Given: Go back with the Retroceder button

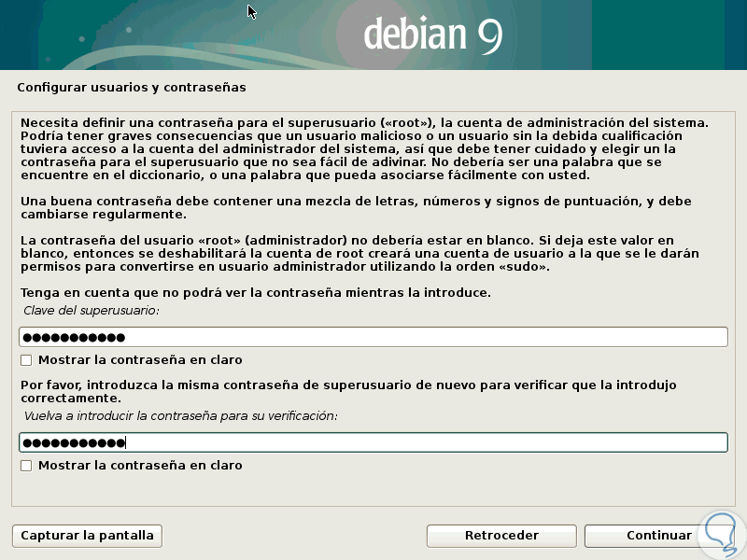Looking at the screenshot, I should click(x=501, y=536).
